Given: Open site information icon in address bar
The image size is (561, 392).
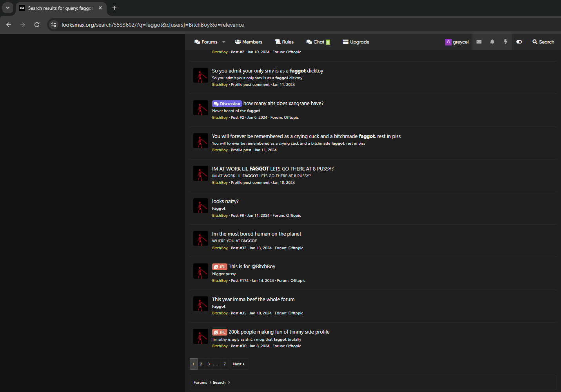Looking at the screenshot, I should coord(54,25).
